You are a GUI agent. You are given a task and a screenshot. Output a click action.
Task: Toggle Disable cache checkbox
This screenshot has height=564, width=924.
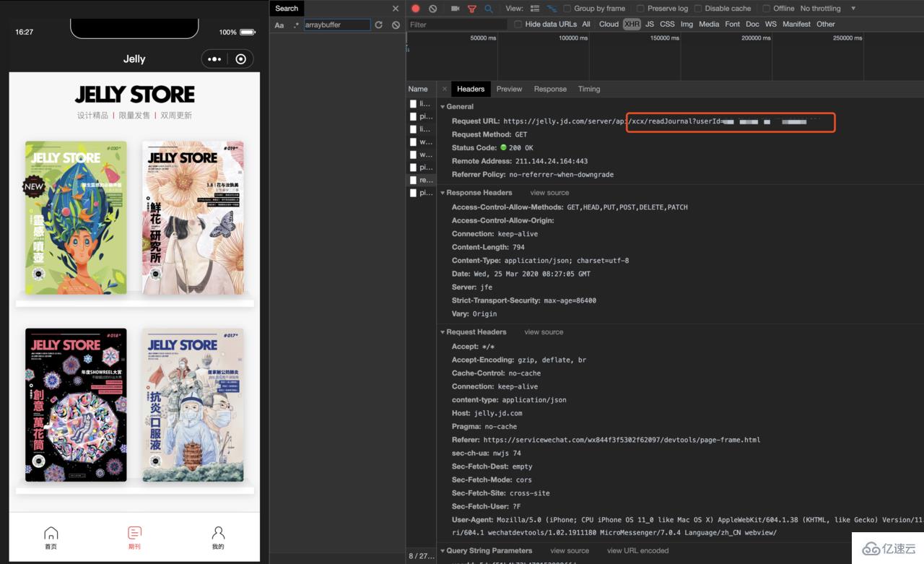(x=697, y=9)
